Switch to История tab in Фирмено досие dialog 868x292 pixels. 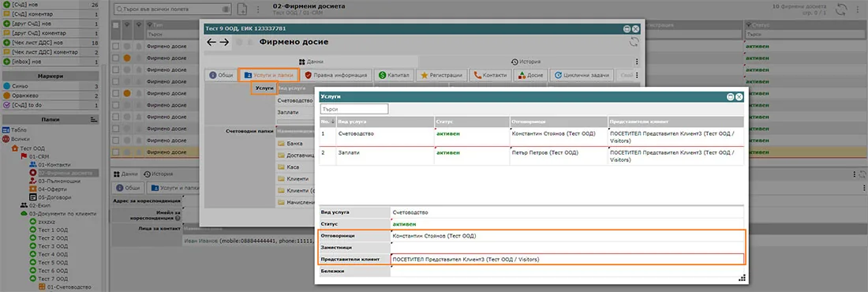[526, 62]
